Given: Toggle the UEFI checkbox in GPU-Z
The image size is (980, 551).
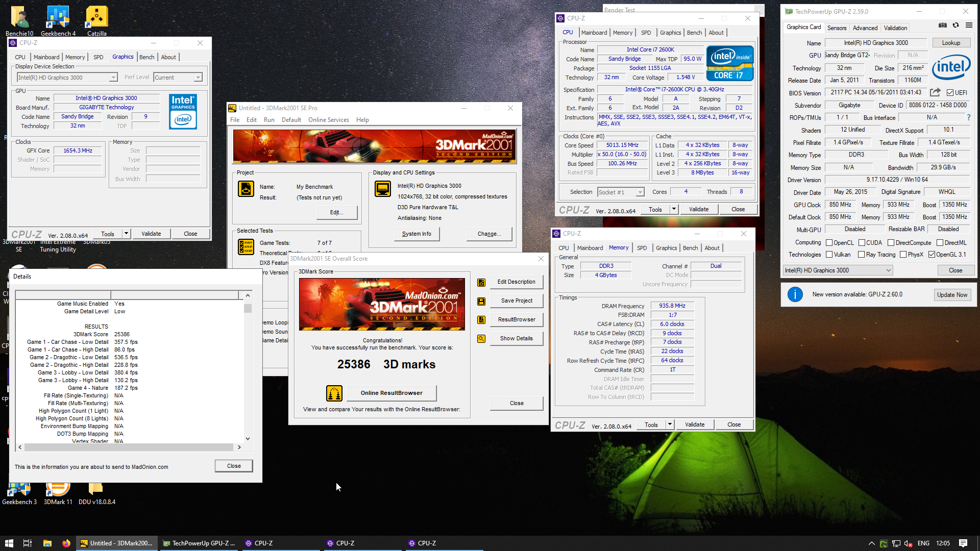Looking at the screenshot, I should [950, 93].
